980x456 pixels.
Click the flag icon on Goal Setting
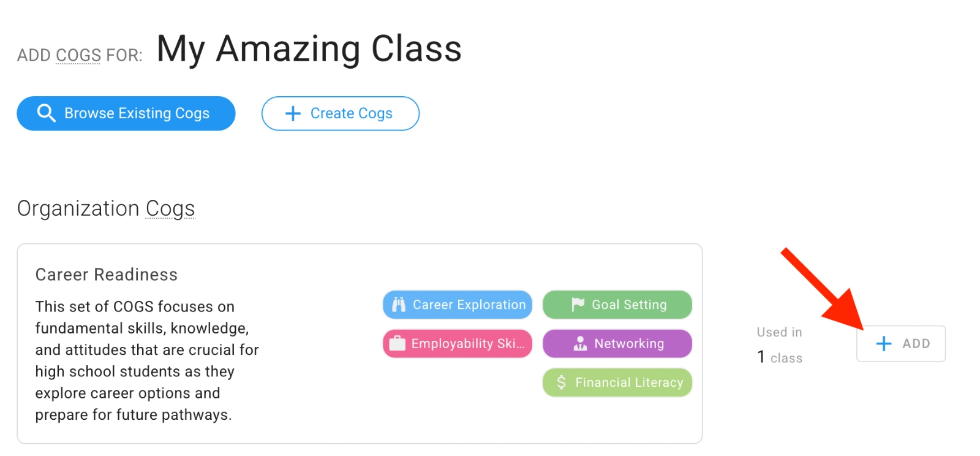pos(578,305)
